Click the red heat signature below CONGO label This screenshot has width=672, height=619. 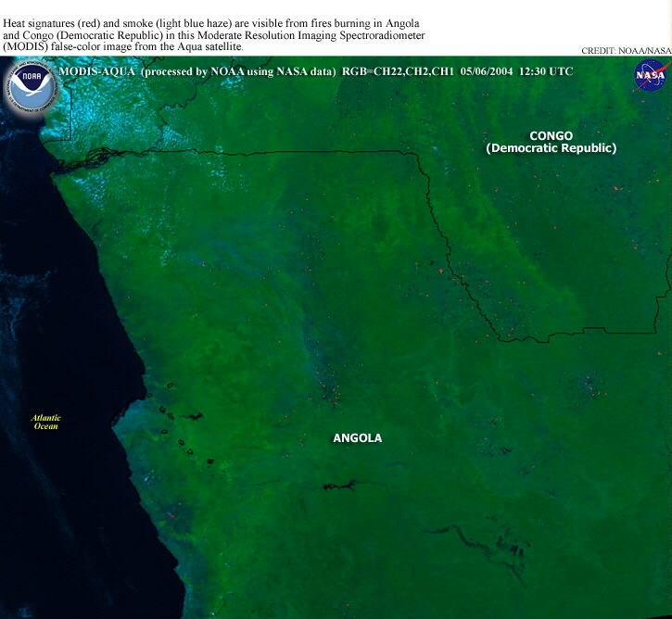click(x=616, y=188)
